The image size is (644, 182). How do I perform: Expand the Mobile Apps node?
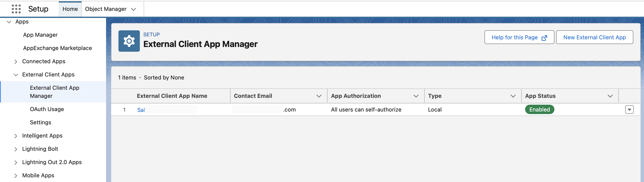[16, 176]
